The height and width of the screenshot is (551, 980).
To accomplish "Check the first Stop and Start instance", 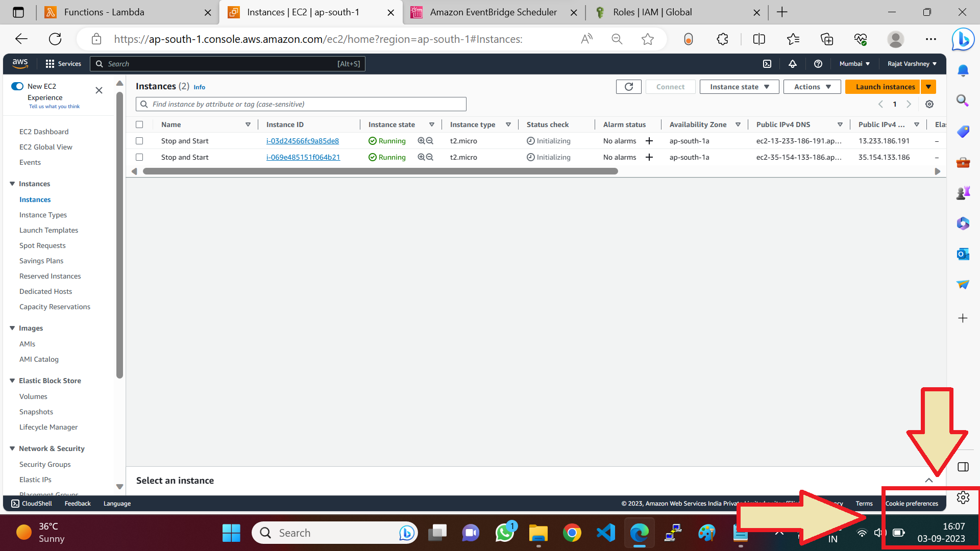I will 140,141.
